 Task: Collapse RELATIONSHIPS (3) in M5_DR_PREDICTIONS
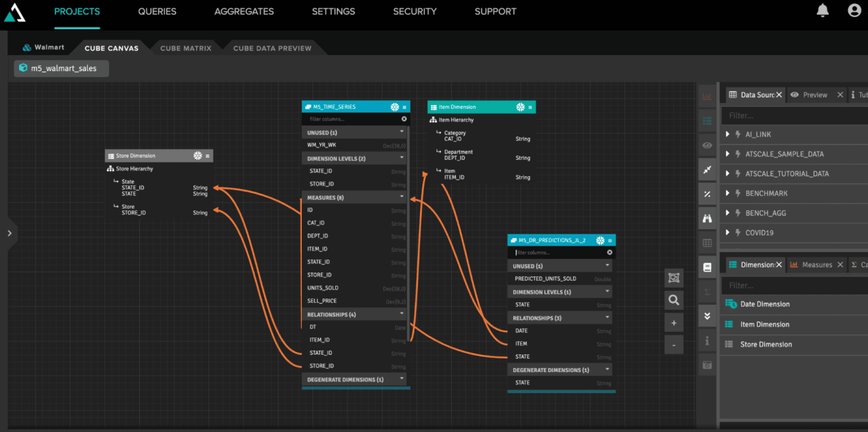click(607, 318)
